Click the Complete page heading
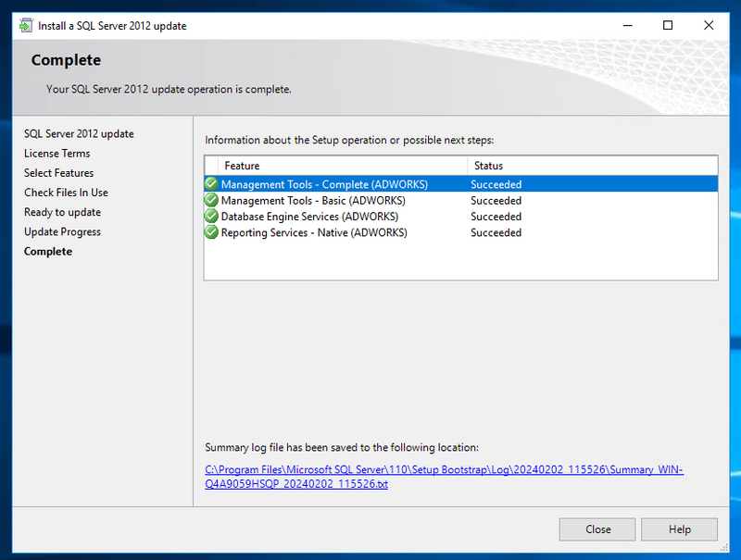 click(x=66, y=60)
